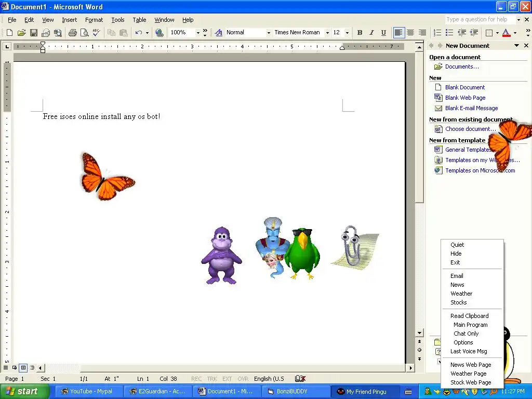Save the document with the floppy icon

pos(34,33)
